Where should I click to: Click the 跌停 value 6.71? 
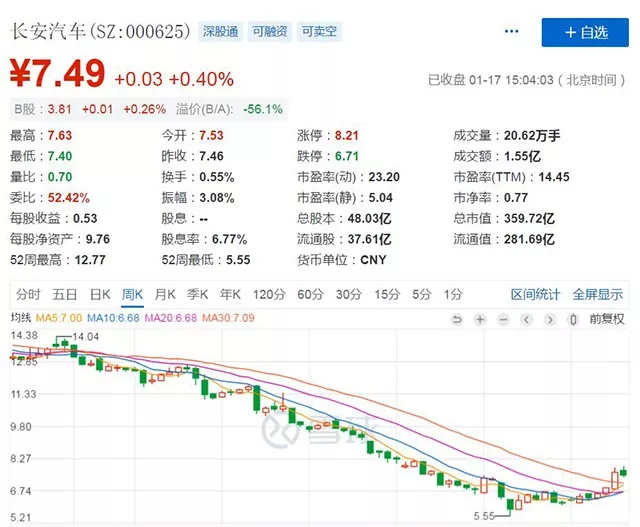coord(347,156)
